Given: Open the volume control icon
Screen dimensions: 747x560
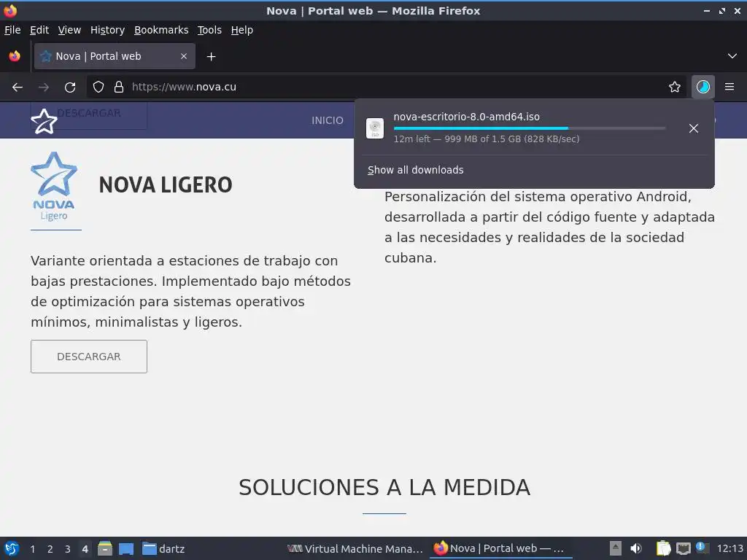Looking at the screenshot, I should 636,548.
